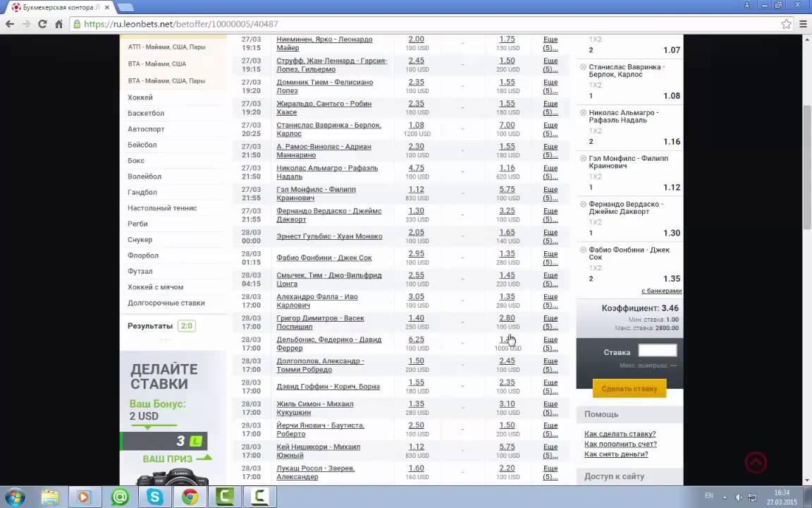Bookmark page with the star icon
Viewport: 812px width, 508px height.
786,24
